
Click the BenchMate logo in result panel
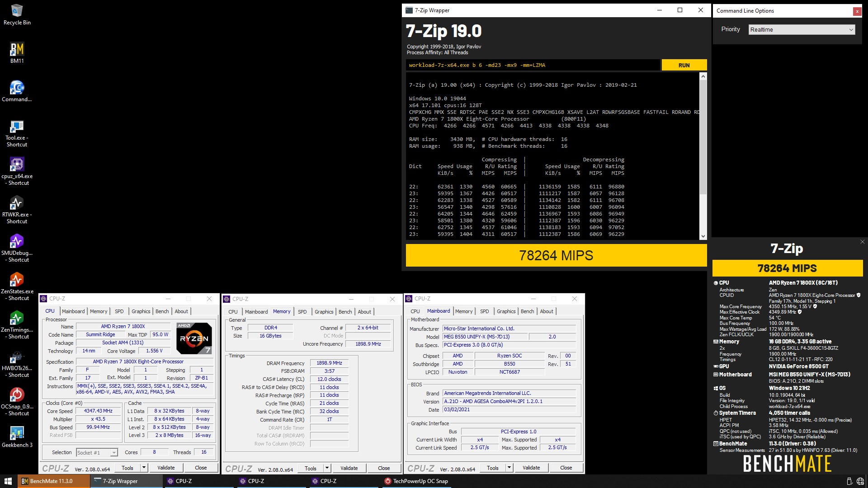point(787,464)
